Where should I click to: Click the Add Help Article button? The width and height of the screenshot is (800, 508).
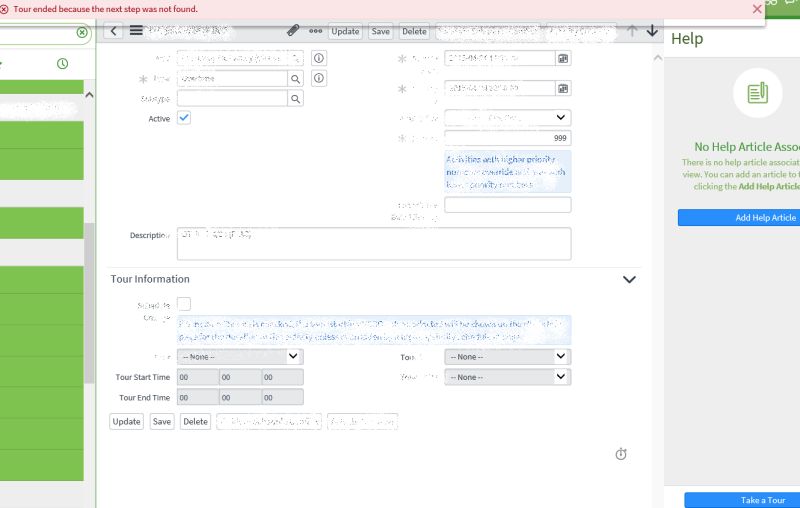point(739,217)
